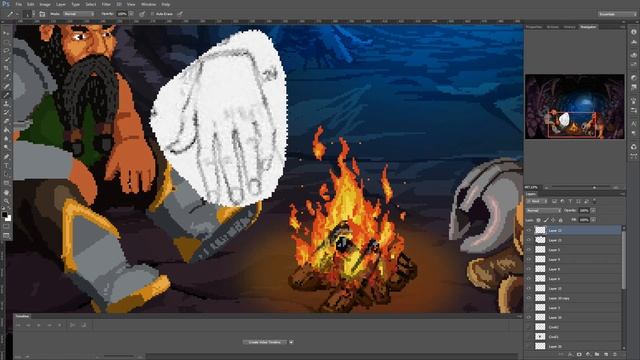Show the hidden Credit2 layer

[529, 327]
